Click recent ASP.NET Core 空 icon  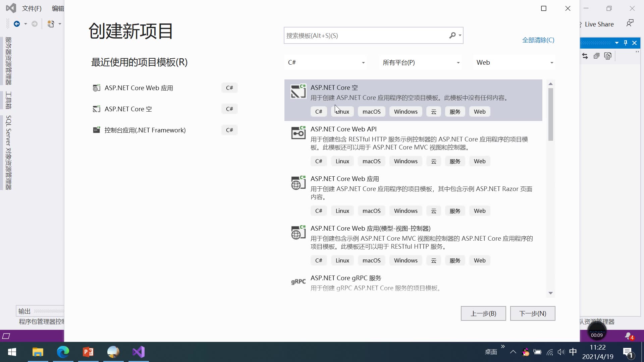click(97, 109)
